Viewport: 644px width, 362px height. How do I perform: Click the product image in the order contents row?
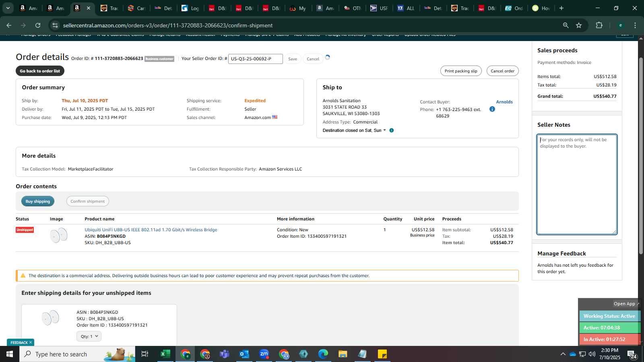(59, 235)
